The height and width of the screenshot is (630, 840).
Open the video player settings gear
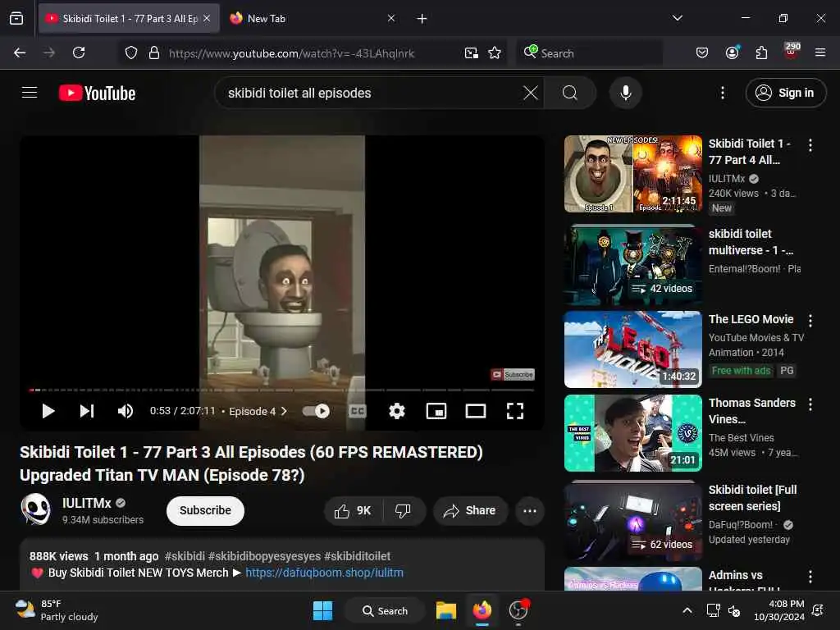(x=397, y=411)
